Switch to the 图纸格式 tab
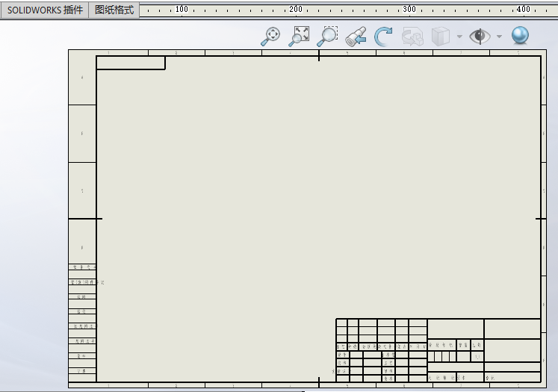558x392 pixels. (114, 10)
